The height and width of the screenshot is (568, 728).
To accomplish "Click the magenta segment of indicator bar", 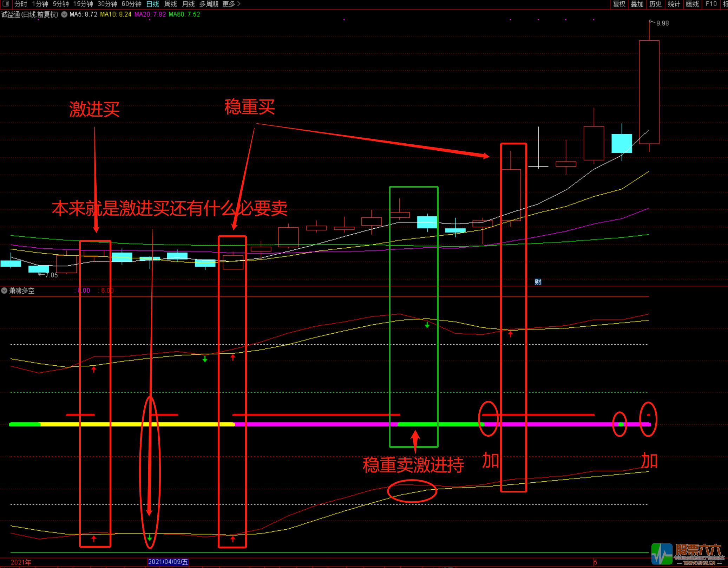I will [x=316, y=424].
